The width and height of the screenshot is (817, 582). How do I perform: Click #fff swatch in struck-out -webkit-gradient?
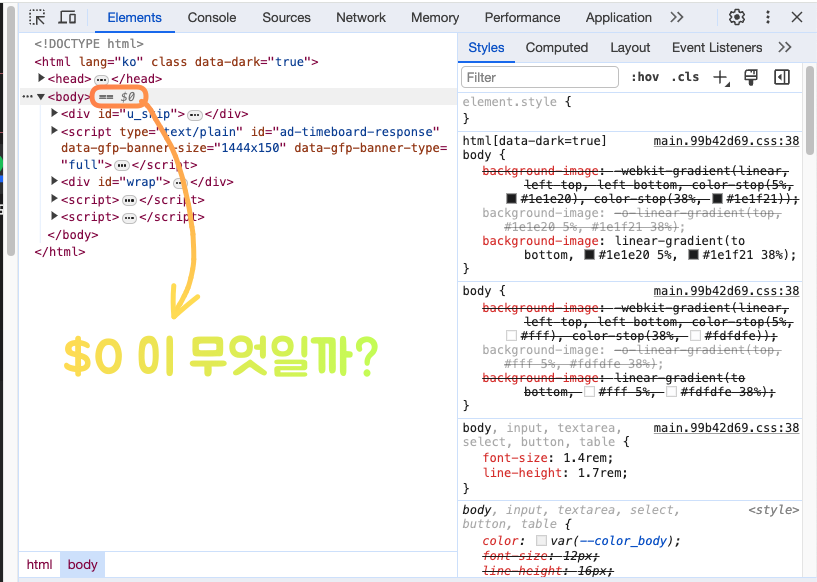point(511,336)
